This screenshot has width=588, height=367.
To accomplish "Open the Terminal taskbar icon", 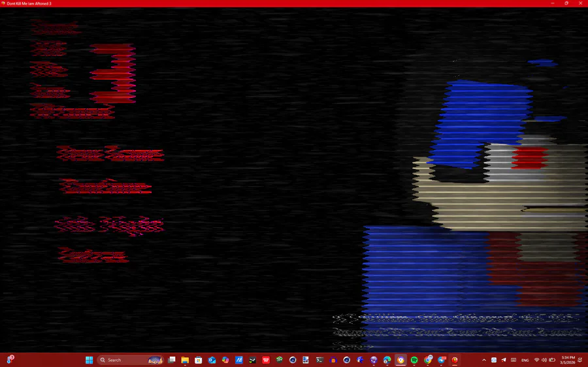I will point(319,360).
